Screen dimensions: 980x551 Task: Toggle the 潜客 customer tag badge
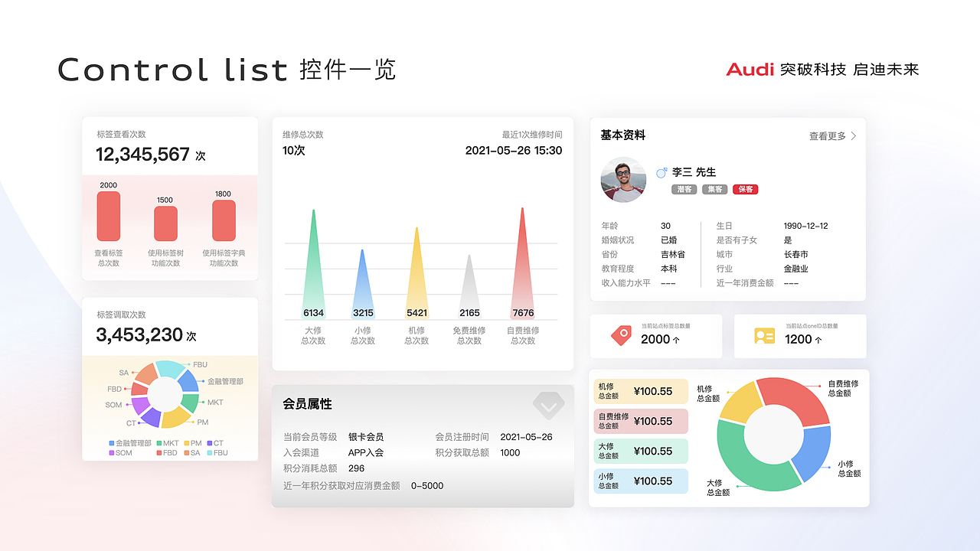click(684, 189)
